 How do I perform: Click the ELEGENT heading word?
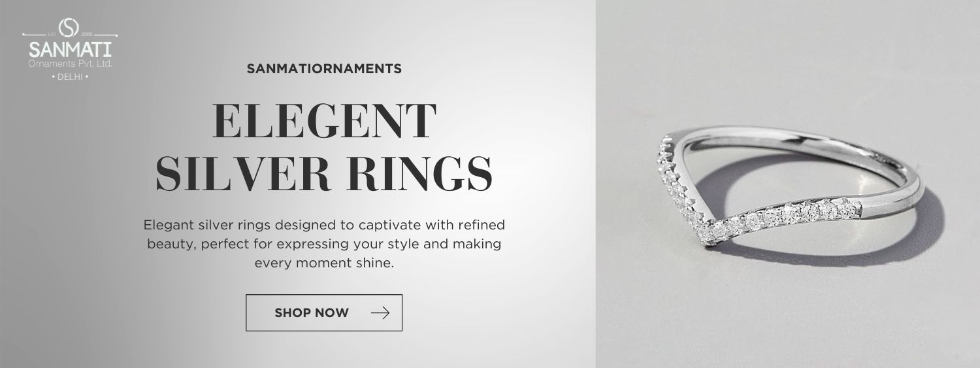[324, 121]
